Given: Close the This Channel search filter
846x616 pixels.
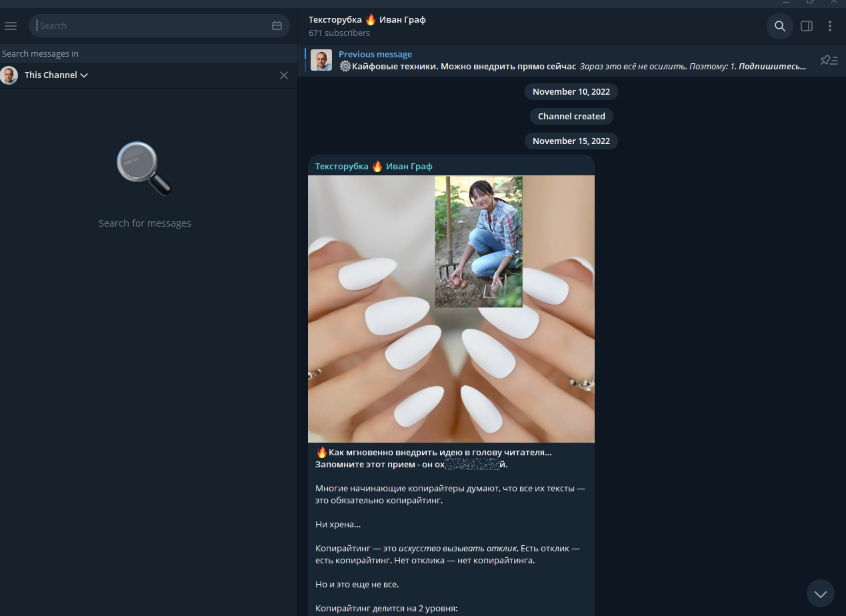Looking at the screenshot, I should point(284,75).
